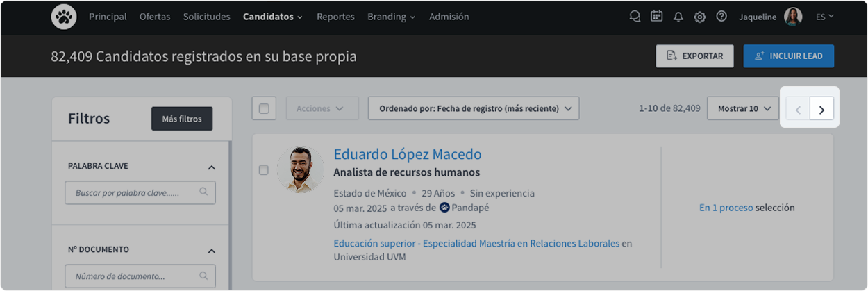
Task: Go to previous page arrow
Action: coord(798,109)
